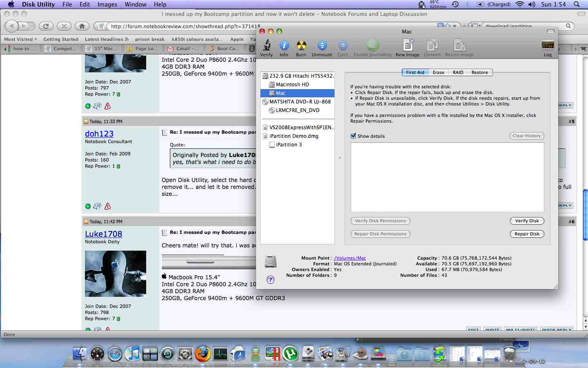Screen dimensions: 588x368
Task: Open the Disk Utility help question mark
Action: tap(270, 280)
